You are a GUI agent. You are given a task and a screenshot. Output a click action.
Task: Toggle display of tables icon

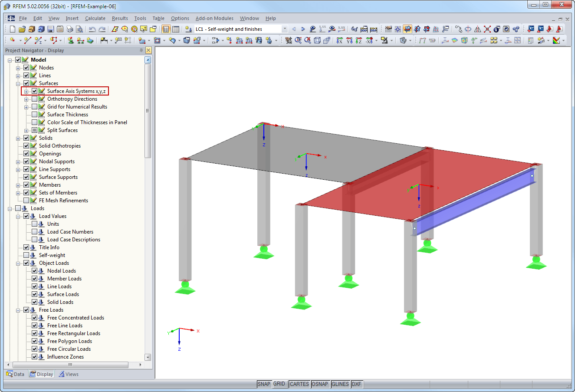point(175,29)
